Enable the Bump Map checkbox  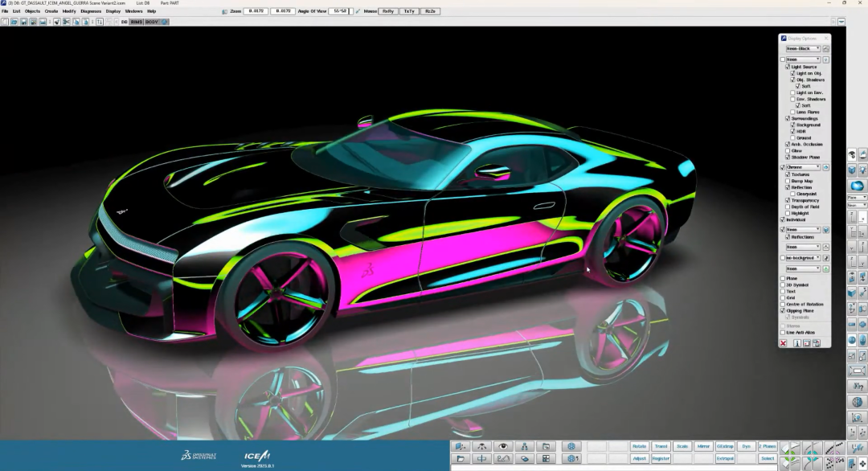788,181
